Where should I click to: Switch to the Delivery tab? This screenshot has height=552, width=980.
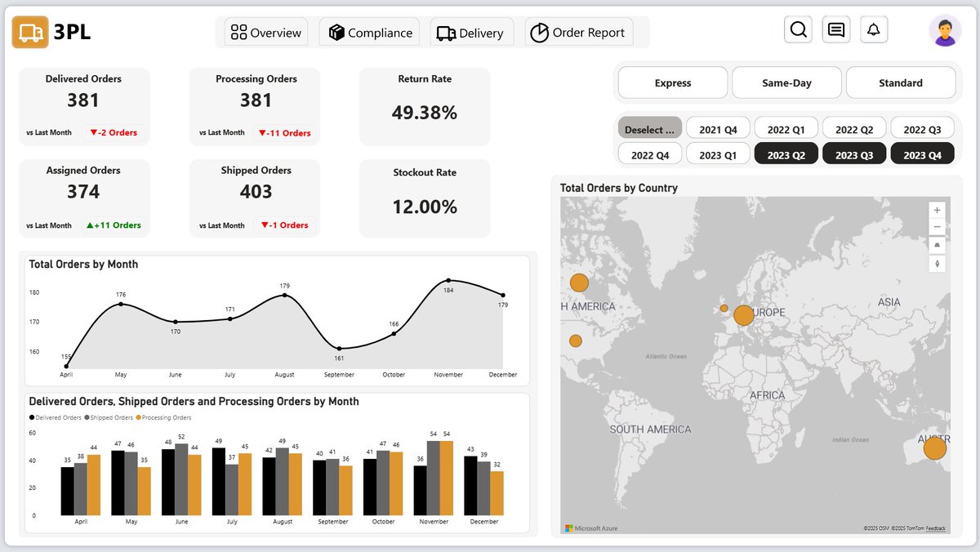(x=471, y=33)
